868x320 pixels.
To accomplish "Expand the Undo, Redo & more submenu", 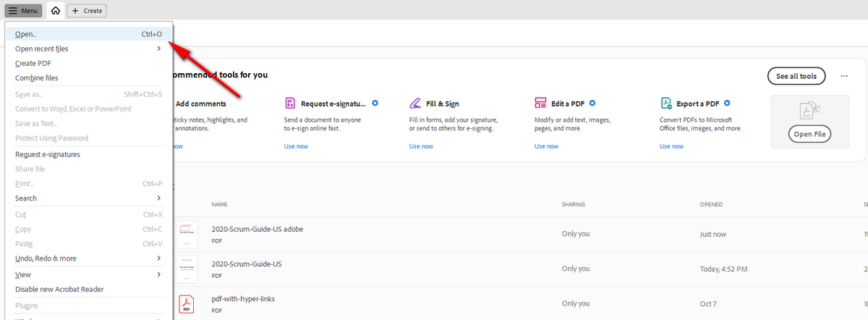I will click(x=87, y=258).
